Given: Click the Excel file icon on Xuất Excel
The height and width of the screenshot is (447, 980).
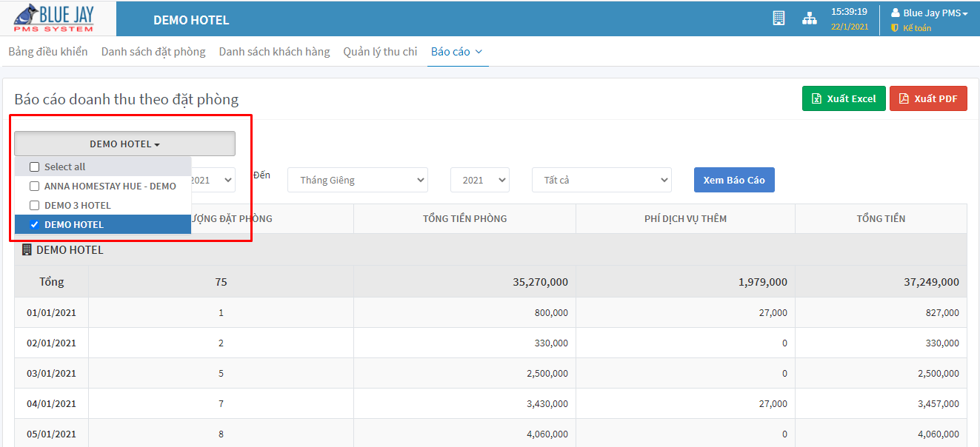Looking at the screenshot, I should 816,98.
